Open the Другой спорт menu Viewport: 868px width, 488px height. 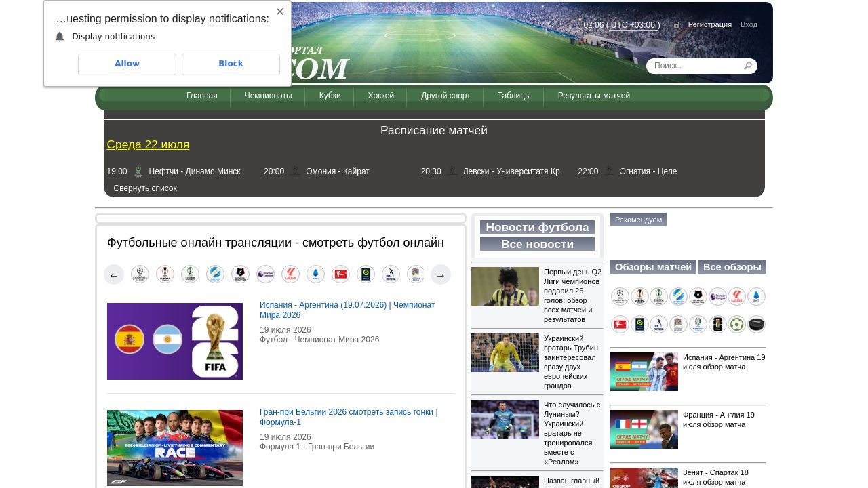coord(446,96)
